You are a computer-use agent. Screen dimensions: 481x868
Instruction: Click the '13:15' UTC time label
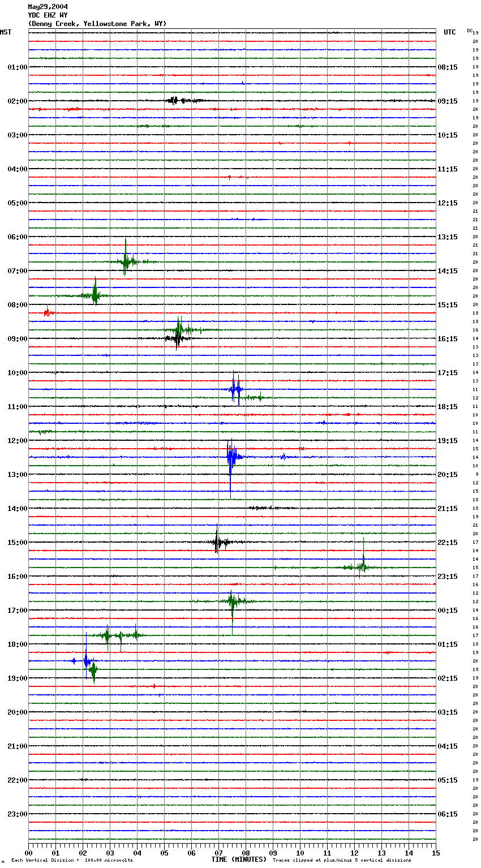point(448,237)
